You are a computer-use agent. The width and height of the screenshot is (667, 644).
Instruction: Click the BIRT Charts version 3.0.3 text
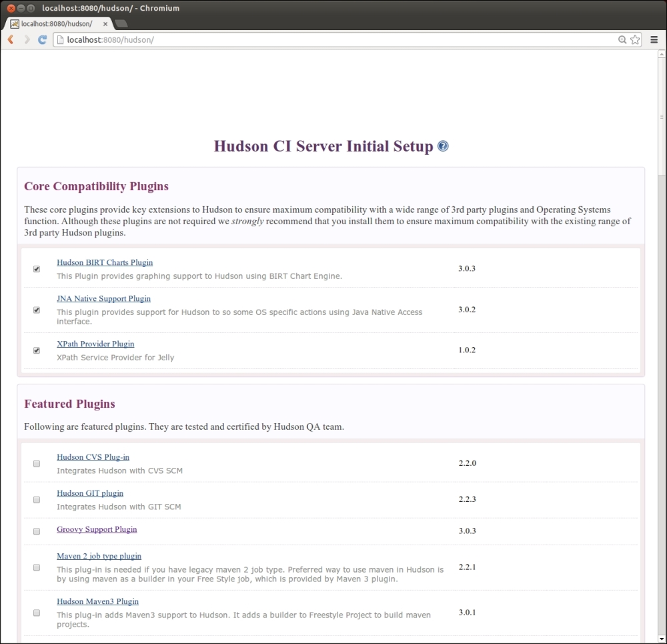[x=467, y=268]
